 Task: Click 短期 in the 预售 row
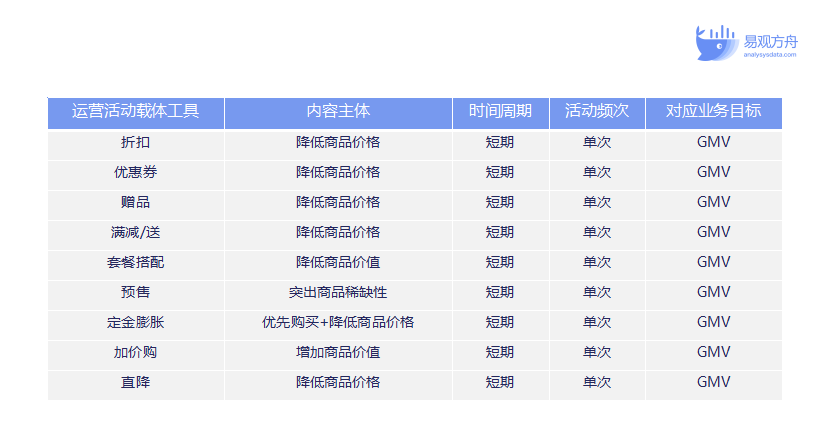coord(500,292)
